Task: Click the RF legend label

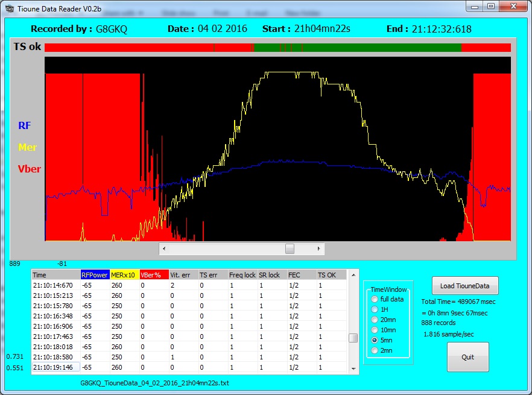Action: point(24,125)
